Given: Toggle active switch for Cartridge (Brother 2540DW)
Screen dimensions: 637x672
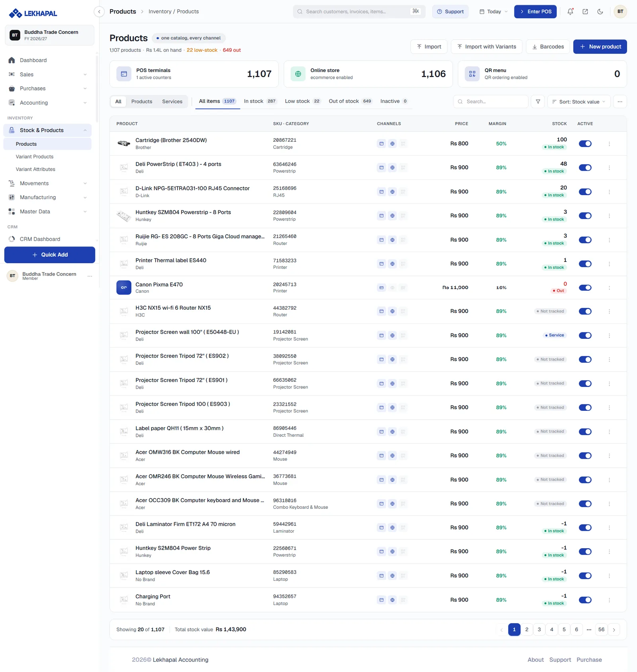Looking at the screenshot, I should tap(585, 144).
